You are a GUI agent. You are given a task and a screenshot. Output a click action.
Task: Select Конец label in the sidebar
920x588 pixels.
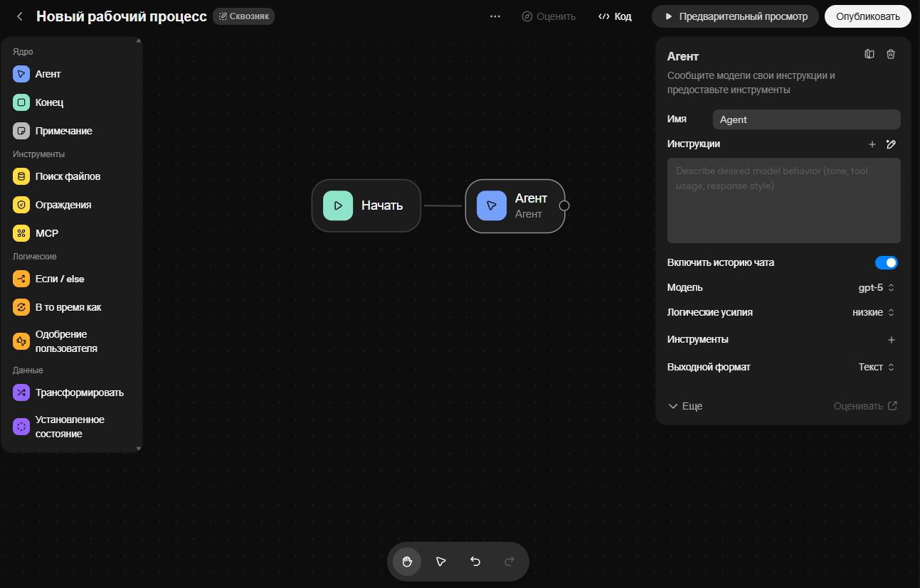tap(50, 102)
